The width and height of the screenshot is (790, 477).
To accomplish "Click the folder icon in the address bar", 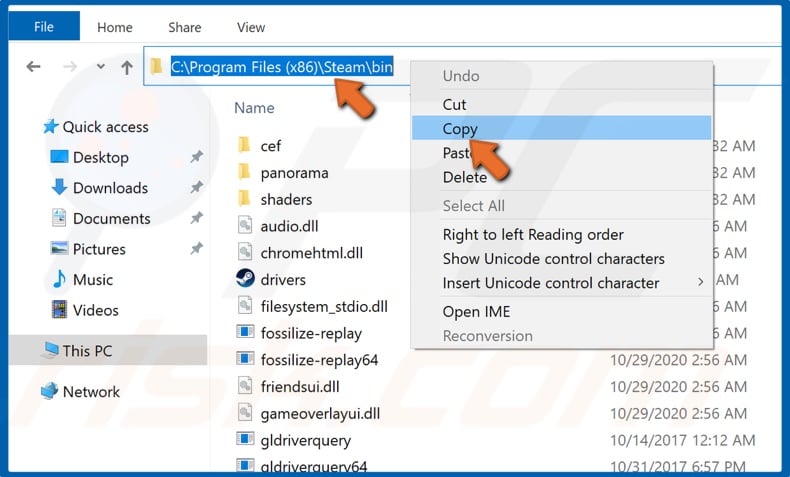I will [x=157, y=66].
